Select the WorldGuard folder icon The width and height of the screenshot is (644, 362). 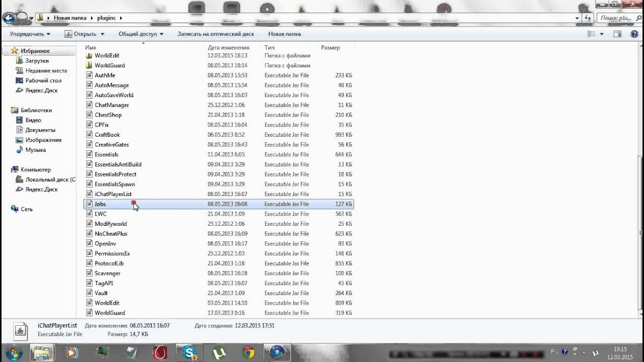click(x=89, y=65)
